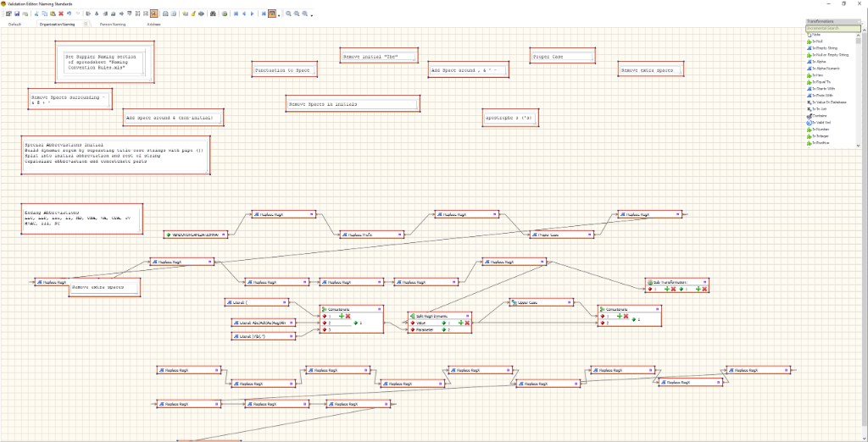Open dropdown arrow after the magnifier icons
This screenshot has width=868, height=442.
click(x=312, y=15)
